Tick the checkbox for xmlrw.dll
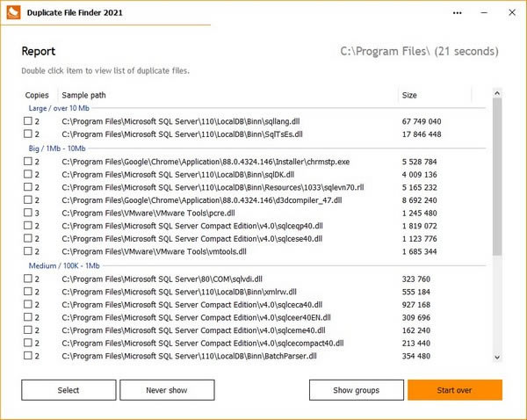The image size is (527, 420). tap(28, 291)
